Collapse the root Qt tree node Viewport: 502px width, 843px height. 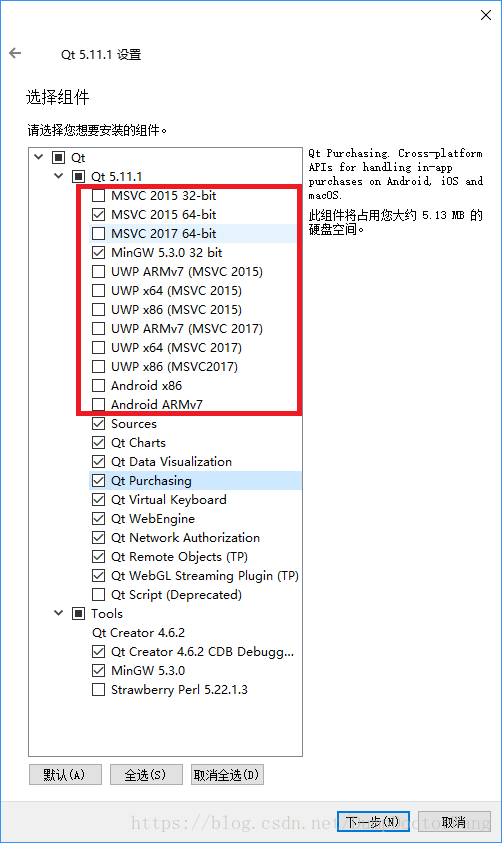[39, 157]
